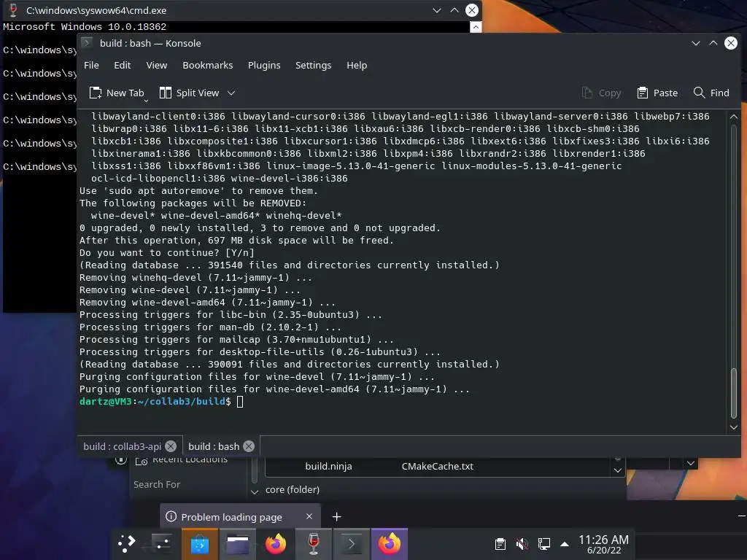Open Discover software center in taskbar
The height and width of the screenshot is (560, 747).
tap(200, 543)
